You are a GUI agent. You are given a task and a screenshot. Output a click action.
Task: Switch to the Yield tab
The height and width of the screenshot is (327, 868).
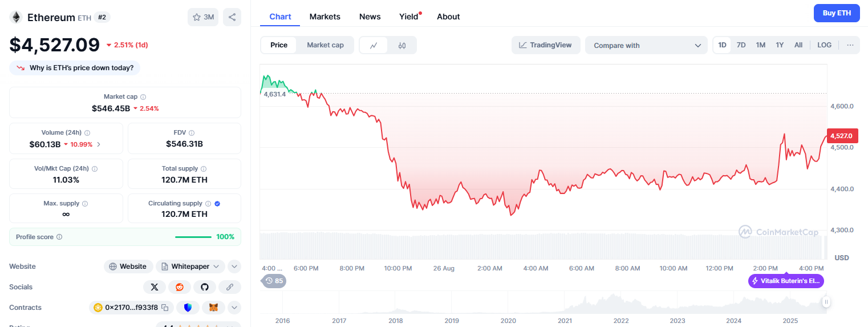[x=409, y=17]
